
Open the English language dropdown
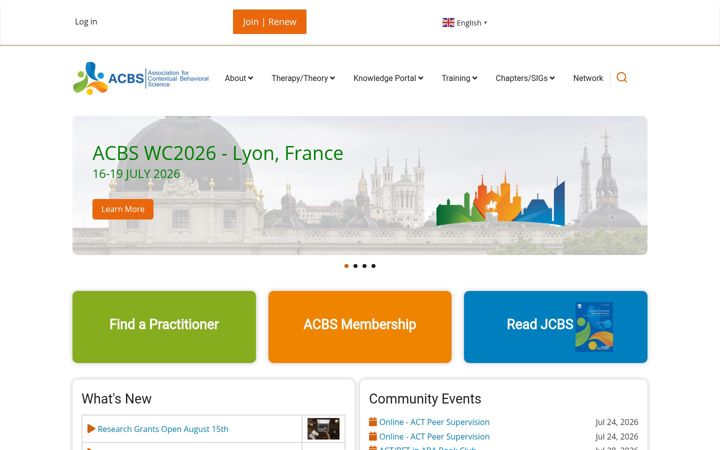(465, 22)
